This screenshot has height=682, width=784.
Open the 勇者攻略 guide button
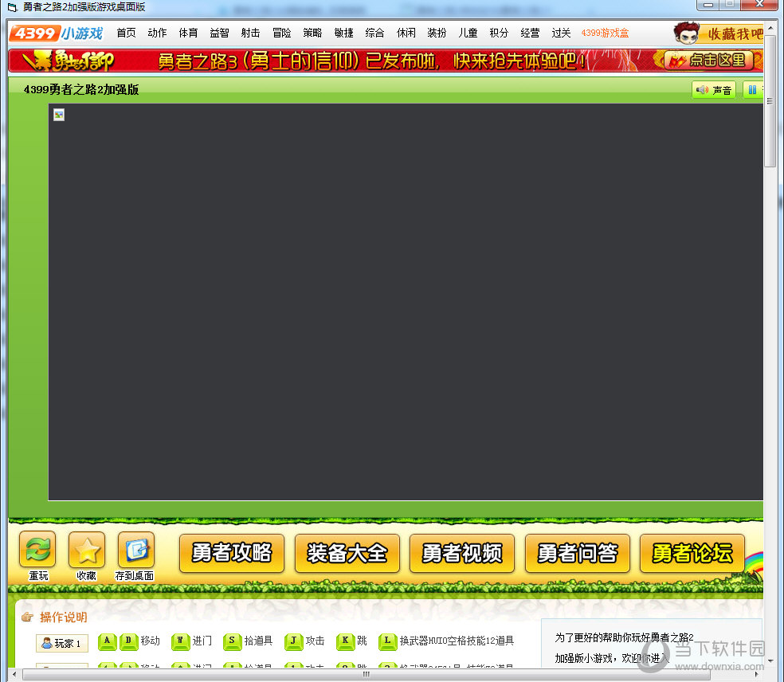232,553
